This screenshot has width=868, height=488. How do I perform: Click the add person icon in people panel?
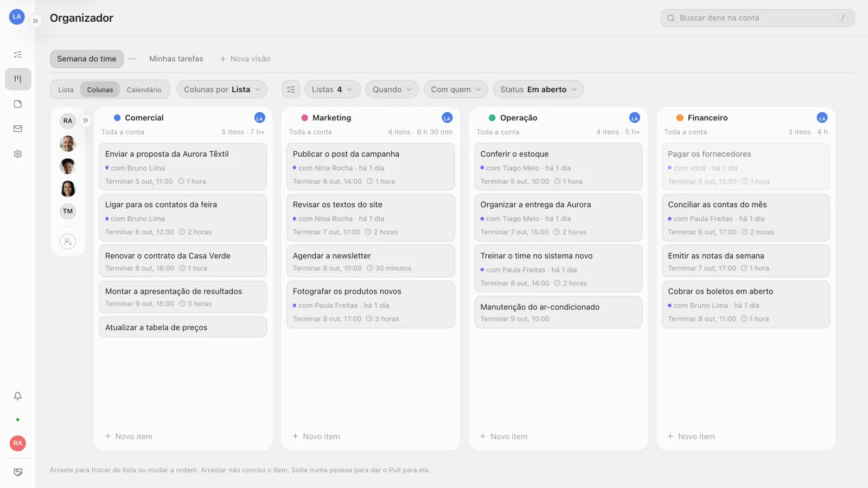(68, 242)
